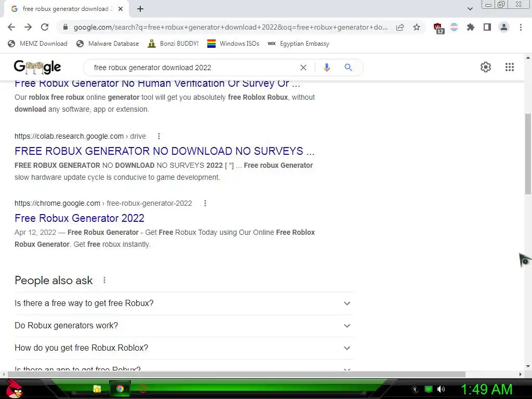532x399 pixels.
Task: Toggle the side panel icon
Action: coord(487,27)
